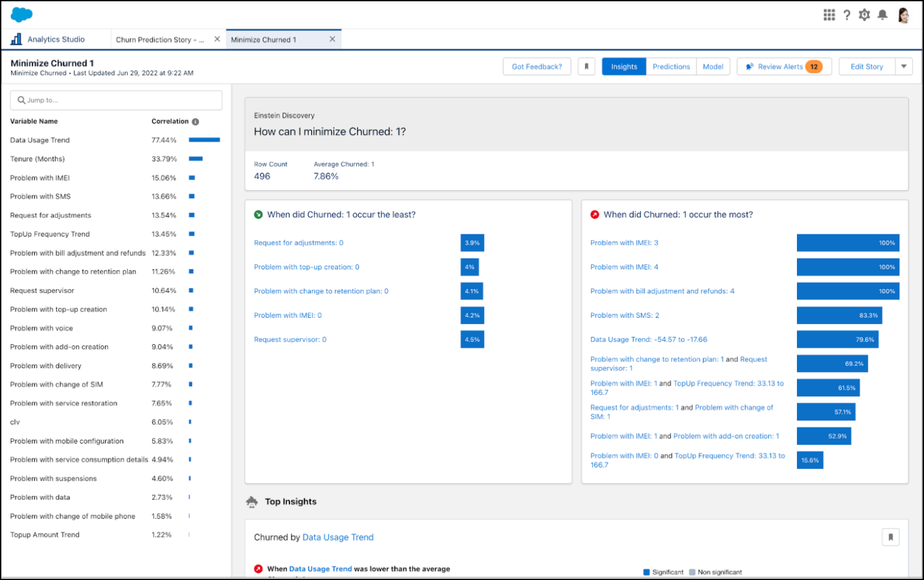Viewport: 924px width, 580px height.
Task: Switch to the Model view
Action: 713,66
